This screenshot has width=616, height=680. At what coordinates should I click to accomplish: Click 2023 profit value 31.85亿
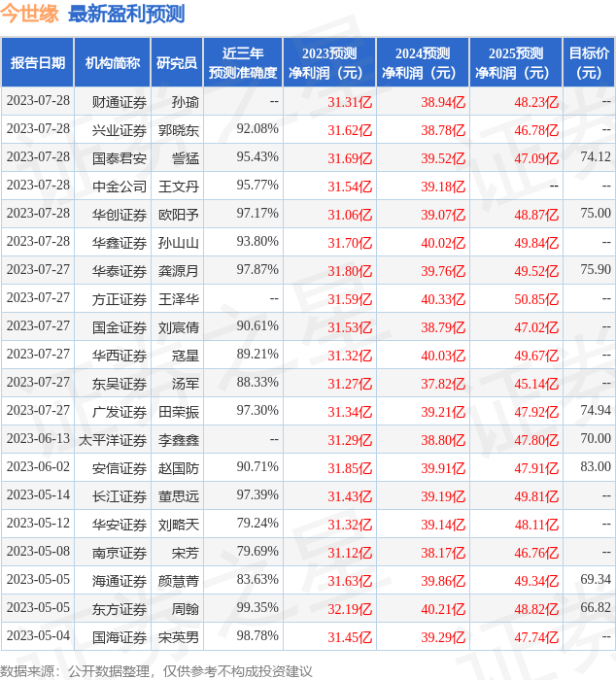click(350, 469)
